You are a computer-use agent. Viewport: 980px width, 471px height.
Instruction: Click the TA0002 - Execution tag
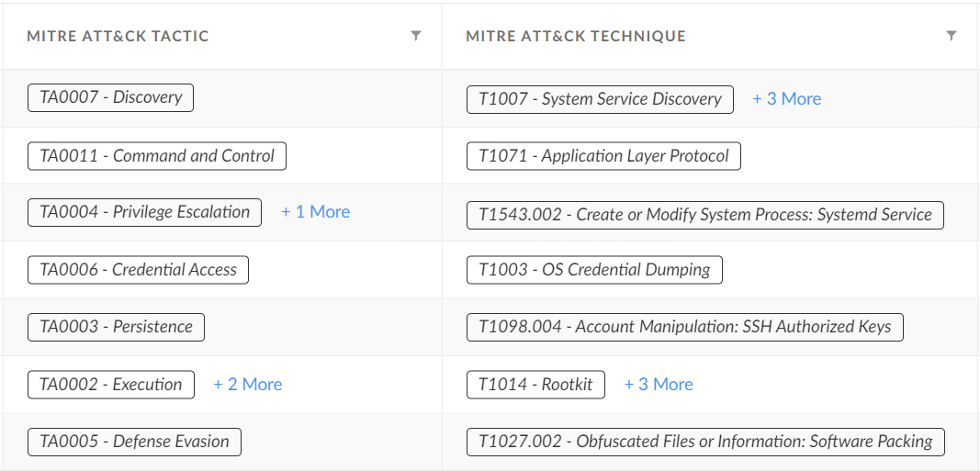click(x=110, y=385)
